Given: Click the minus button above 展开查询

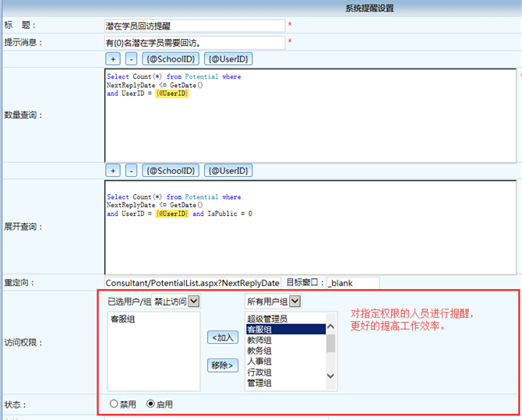Looking at the screenshot, I should click(131, 171).
